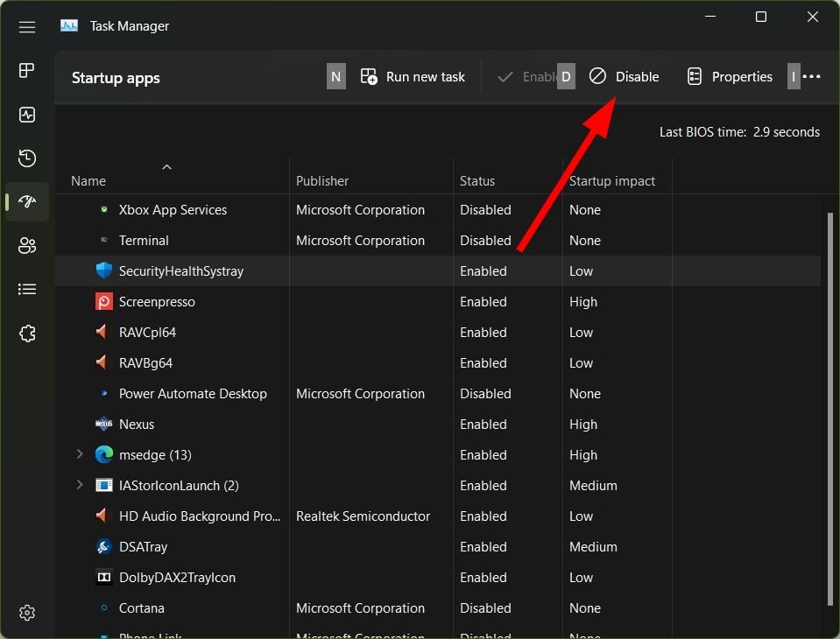Select the Screenpresso startup entry

157,302
